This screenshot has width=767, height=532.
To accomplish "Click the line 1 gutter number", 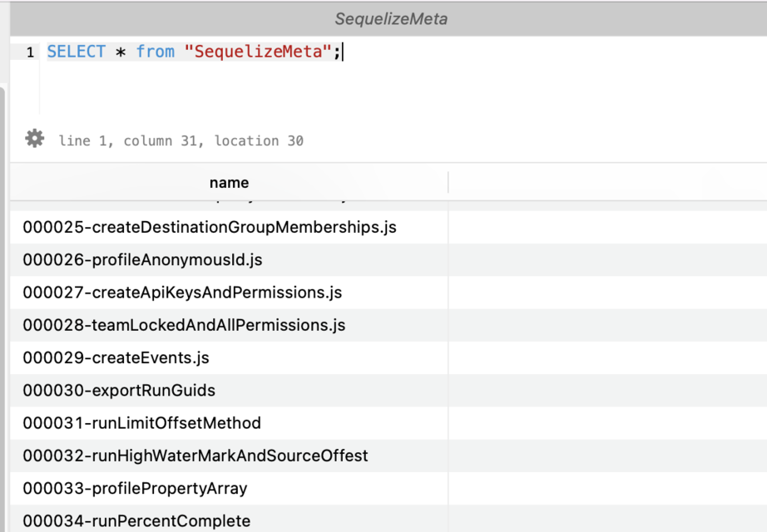I will click(x=30, y=52).
